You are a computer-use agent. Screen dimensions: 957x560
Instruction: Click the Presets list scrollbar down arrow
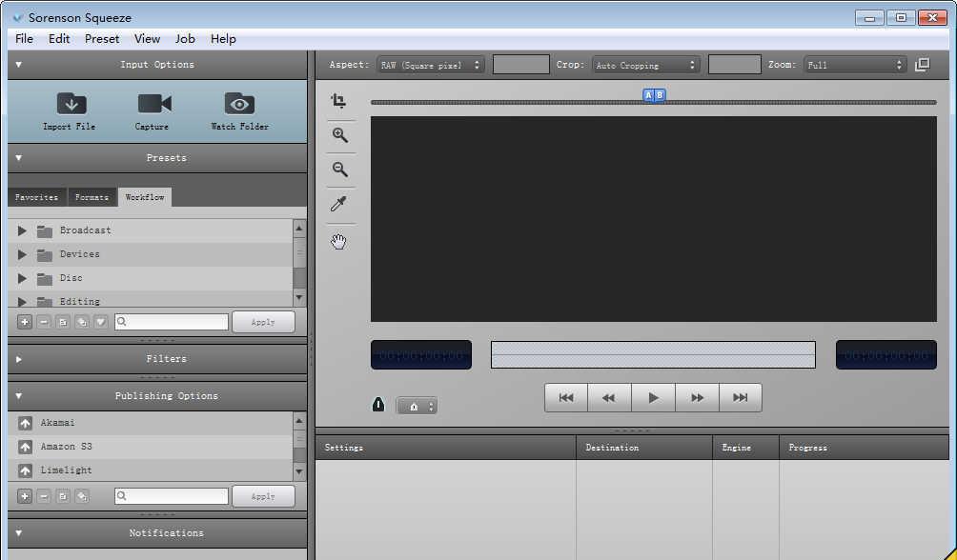click(x=299, y=298)
